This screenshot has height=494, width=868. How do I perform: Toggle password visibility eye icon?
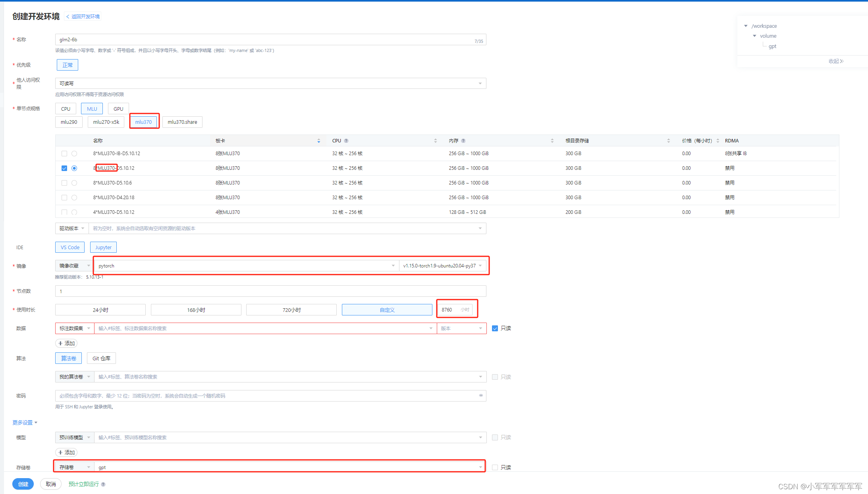click(x=481, y=396)
